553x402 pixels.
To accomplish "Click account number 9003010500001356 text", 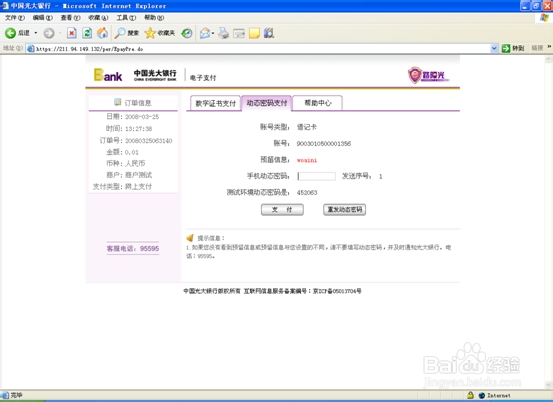I will (324, 144).
